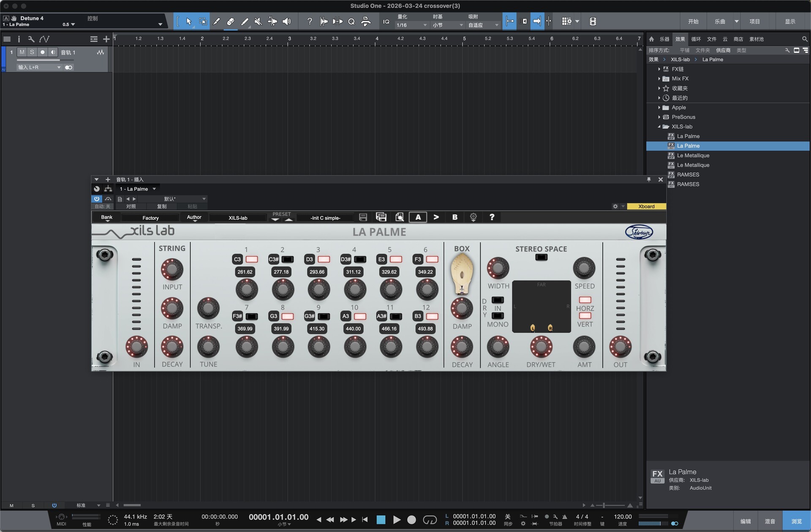Open the La Palme settings gear

pyautogui.click(x=473, y=217)
